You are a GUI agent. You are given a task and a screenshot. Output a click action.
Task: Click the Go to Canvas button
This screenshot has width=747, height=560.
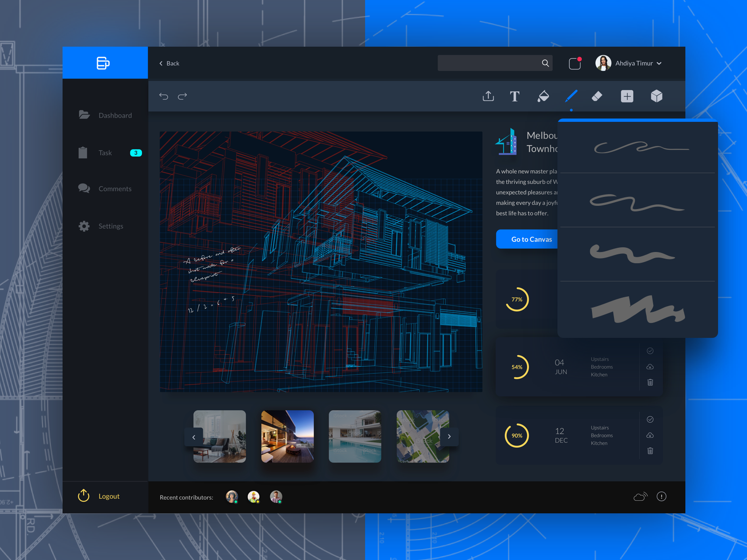(528, 239)
